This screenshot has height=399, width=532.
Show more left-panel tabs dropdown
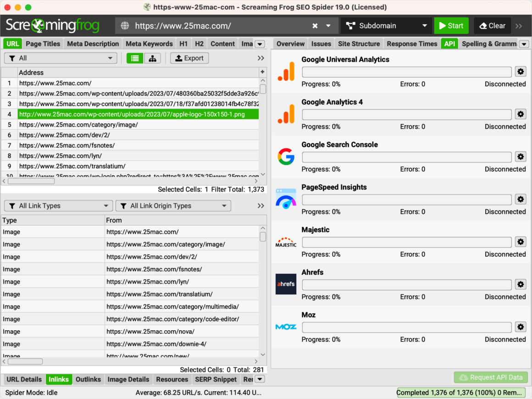point(260,44)
